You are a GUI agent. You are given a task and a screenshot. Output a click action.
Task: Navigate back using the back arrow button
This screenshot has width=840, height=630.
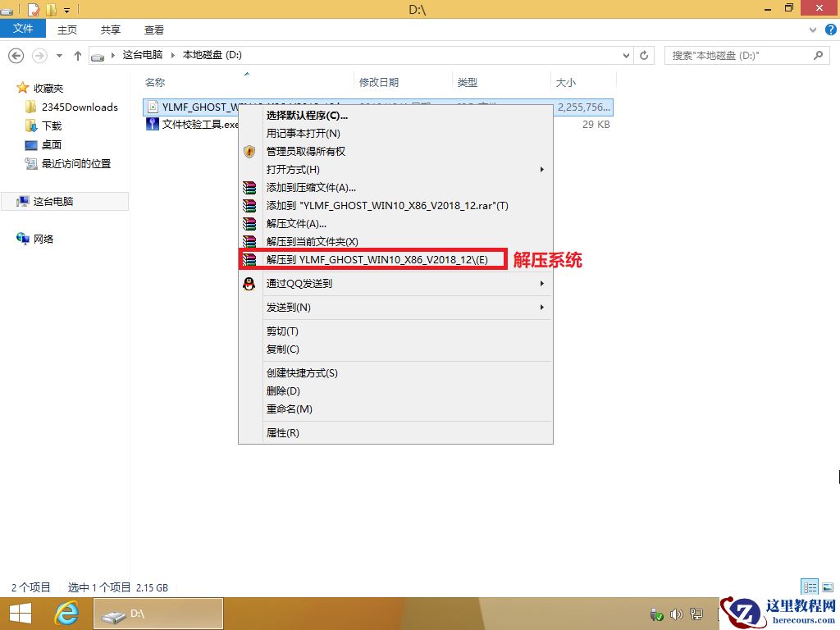click(x=16, y=55)
